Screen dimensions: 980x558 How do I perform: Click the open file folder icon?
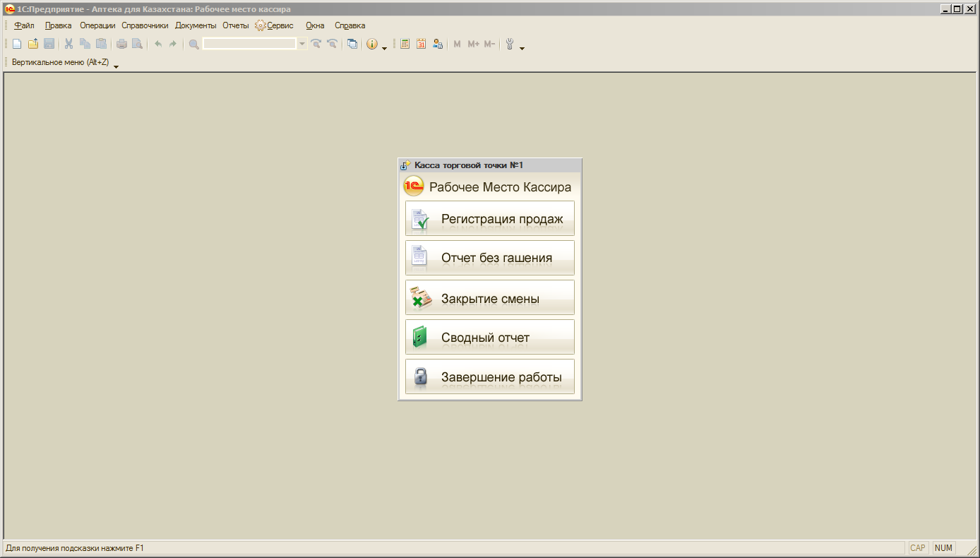[33, 44]
